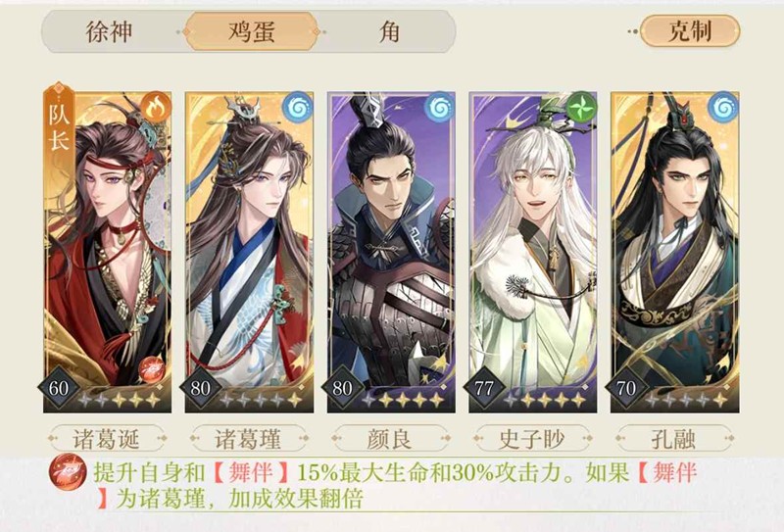The width and height of the screenshot is (784, 532).
Task: Tap the level 60 diamond badge
Action: (59, 388)
